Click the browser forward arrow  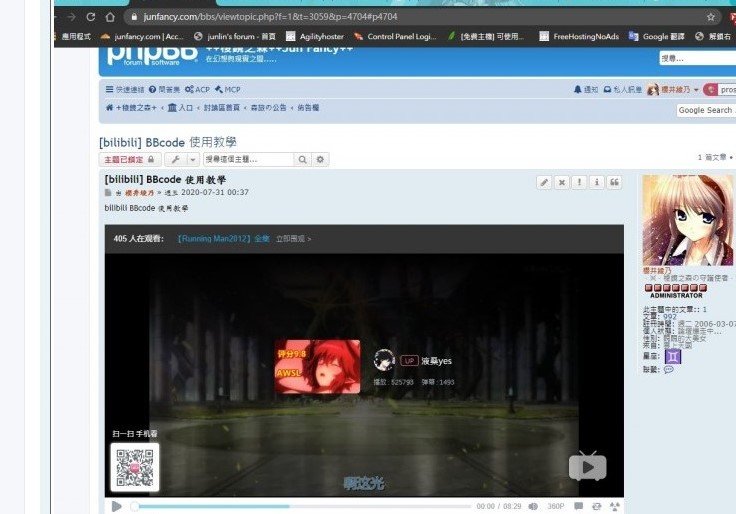(71, 17)
